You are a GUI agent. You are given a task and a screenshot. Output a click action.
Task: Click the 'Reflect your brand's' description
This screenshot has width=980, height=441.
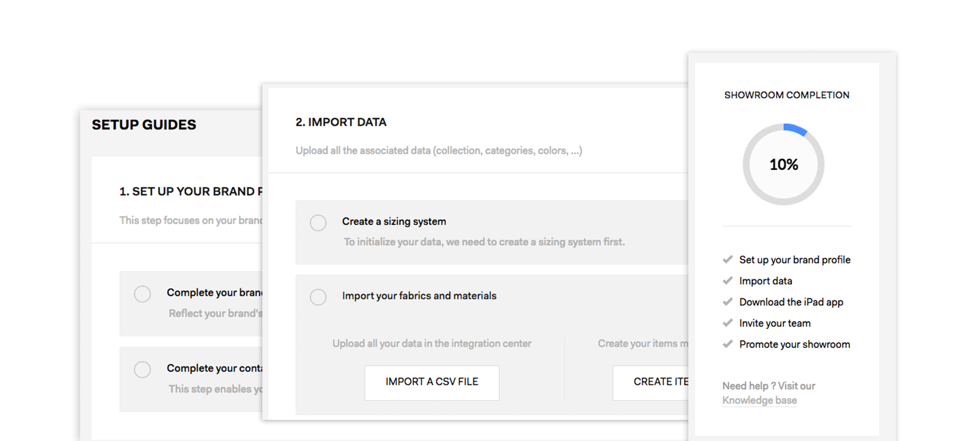click(215, 314)
